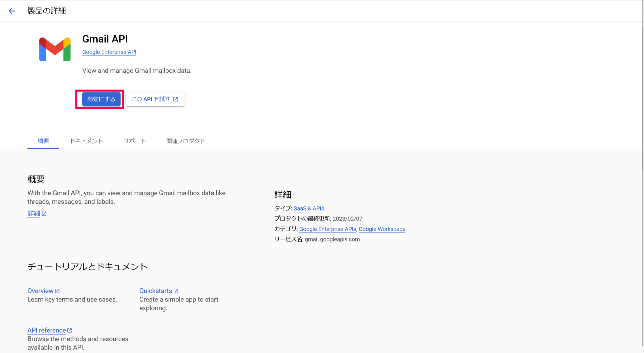The height and width of the screenshot is (353, 644).
Task: Open the Google Workspace category link
Action: pos(382,229)
